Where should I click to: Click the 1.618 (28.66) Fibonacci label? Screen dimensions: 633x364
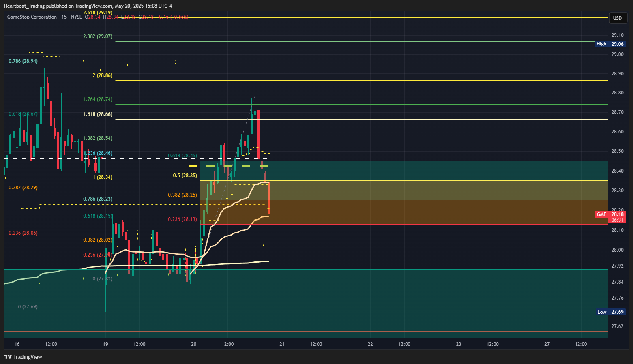click(98, 114)
